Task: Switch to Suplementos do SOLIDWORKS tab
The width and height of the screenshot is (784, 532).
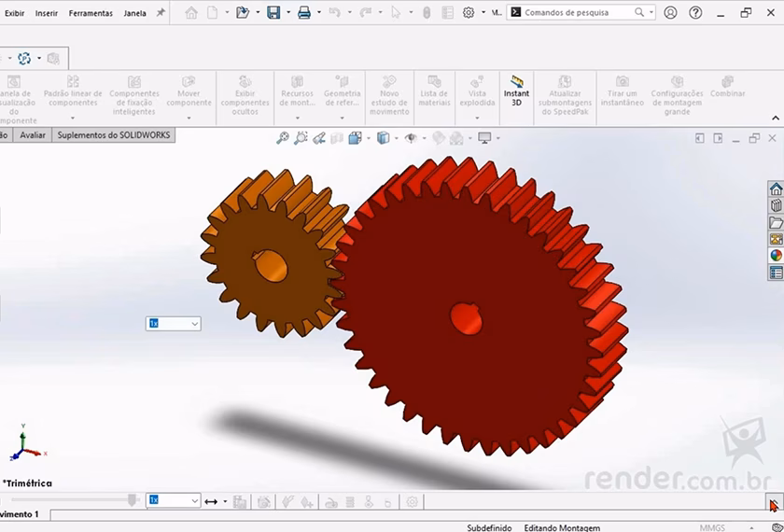Action: 114,135
